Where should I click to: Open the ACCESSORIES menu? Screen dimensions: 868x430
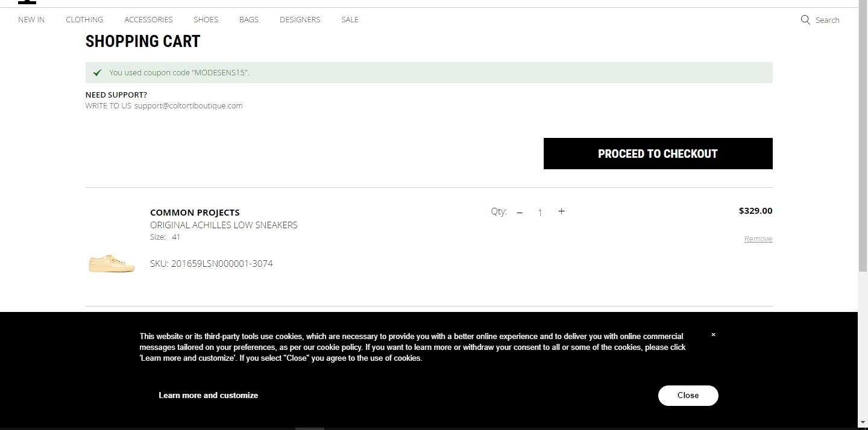(x=148, y=19)
